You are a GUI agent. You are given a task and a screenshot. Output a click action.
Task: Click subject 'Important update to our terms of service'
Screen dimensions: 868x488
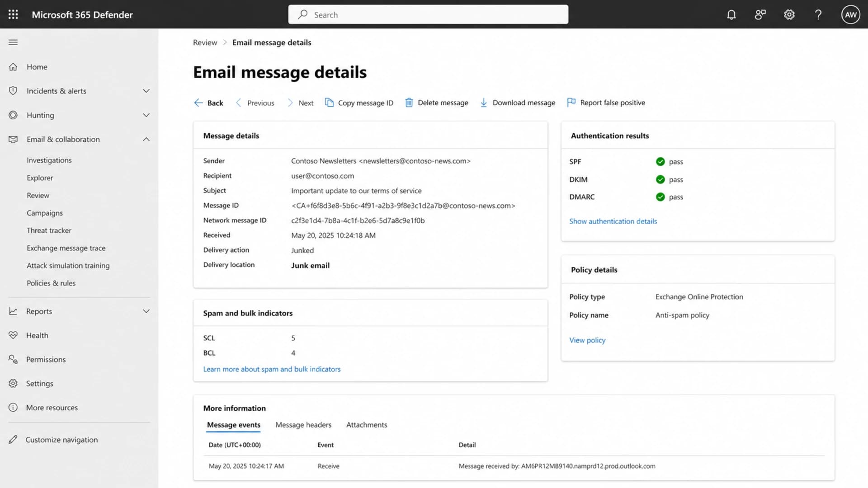(x=356, y=191)
